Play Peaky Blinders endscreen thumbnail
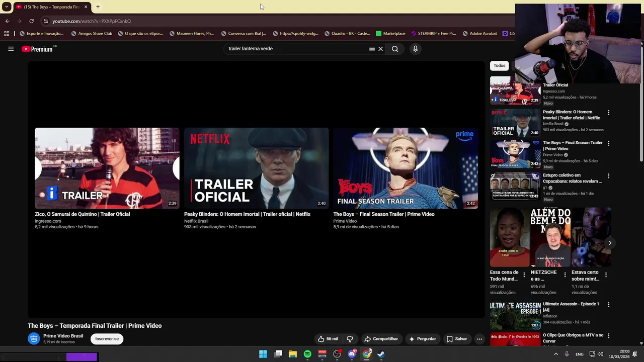 pyautogui.click(x=256, y=168)
